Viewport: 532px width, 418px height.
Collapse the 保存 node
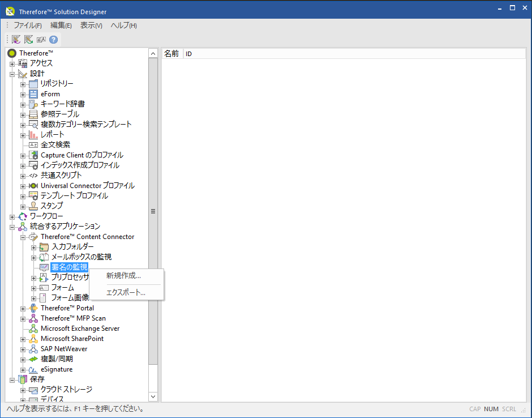[12, 380]
